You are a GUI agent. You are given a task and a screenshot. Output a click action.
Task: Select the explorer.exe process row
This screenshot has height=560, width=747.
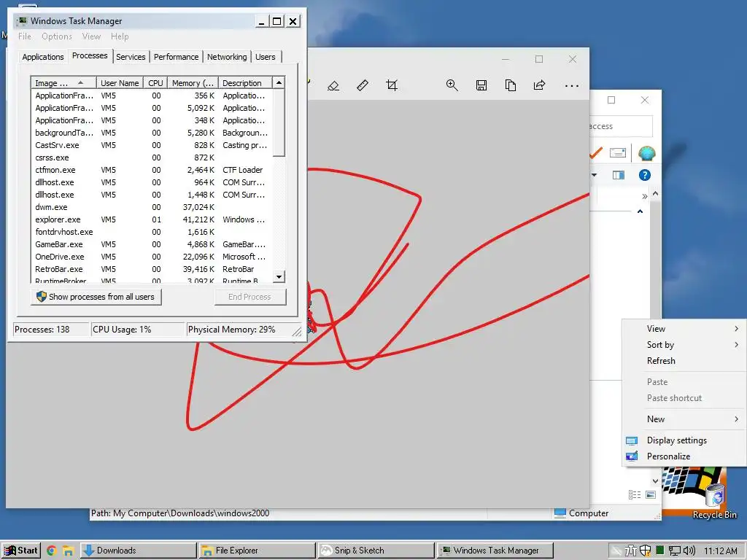coord(152,219)
